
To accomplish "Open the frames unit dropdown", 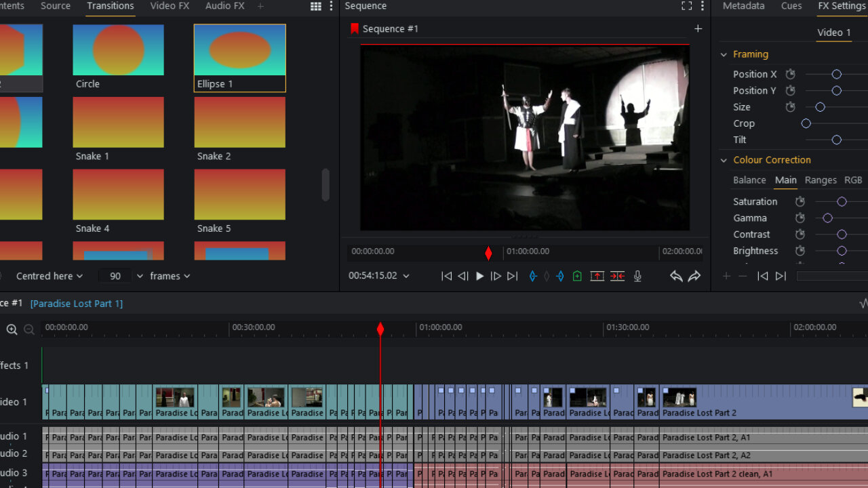I will click(170, 276).
